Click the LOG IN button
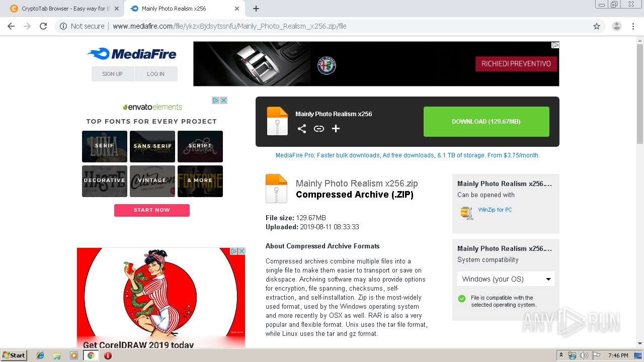The width and height of the screenshot is (644, 362). [x=156, y=74]
